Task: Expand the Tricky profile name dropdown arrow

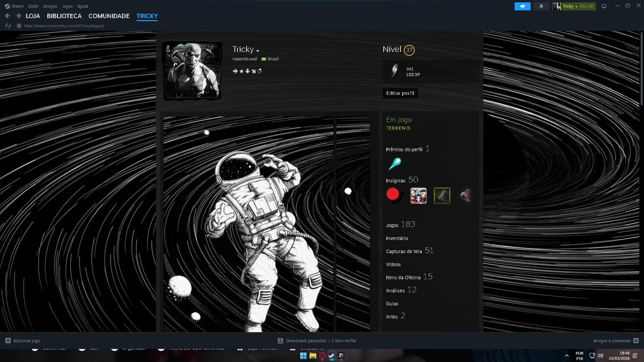Action: click(258, 51)
